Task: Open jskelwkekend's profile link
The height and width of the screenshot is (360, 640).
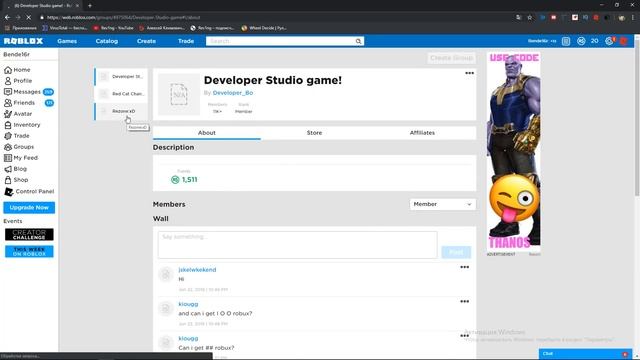Action: (x=197, y=270)
